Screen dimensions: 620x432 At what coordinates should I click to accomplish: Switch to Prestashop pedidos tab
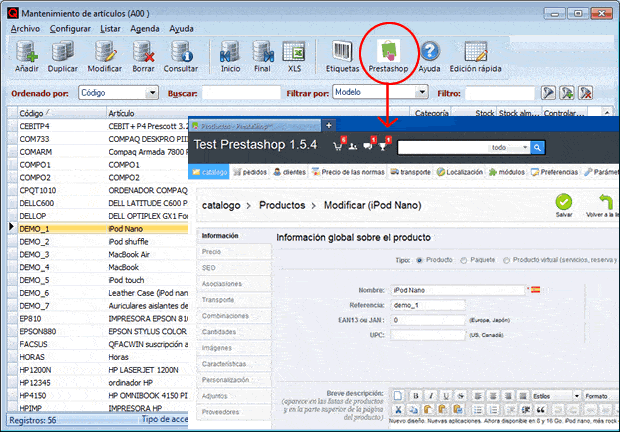tap(250, 172)
